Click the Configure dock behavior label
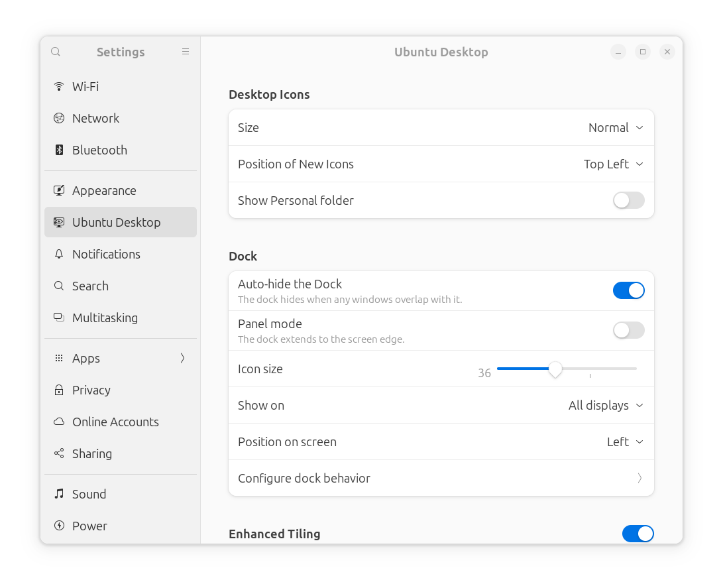 pos(304,478)
